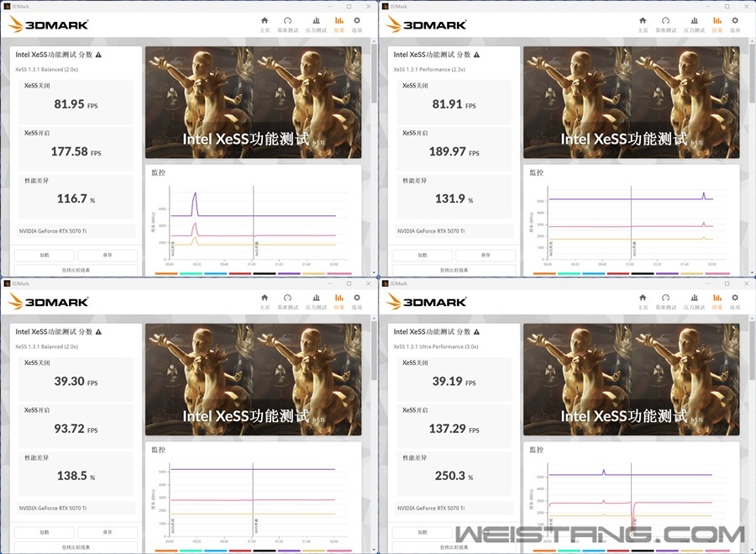
Task: Go to Home in the 93.72 FPS window
Action: [265, 301]
